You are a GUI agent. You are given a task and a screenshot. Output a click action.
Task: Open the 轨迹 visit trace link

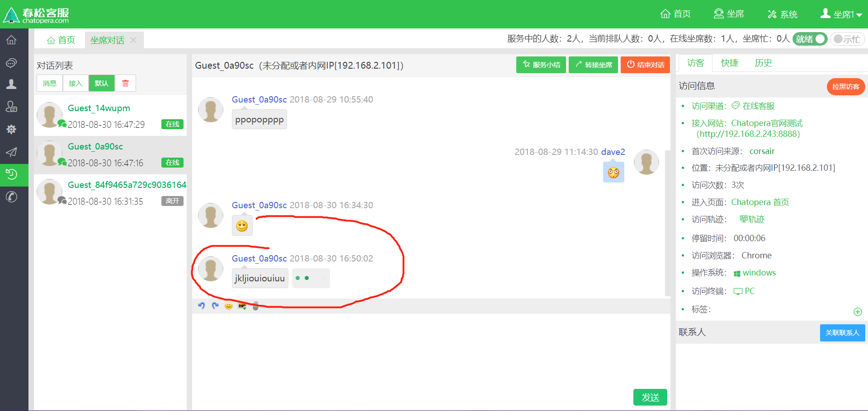point(752,219)
